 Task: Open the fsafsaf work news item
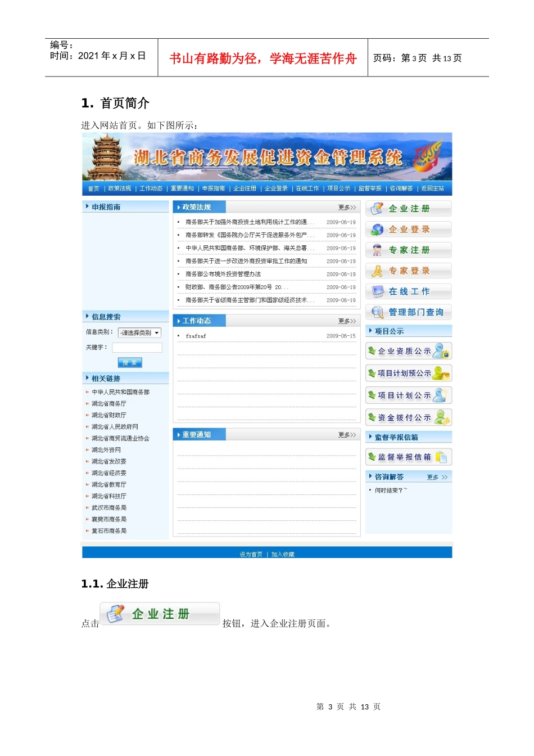[x=196, y=336]
